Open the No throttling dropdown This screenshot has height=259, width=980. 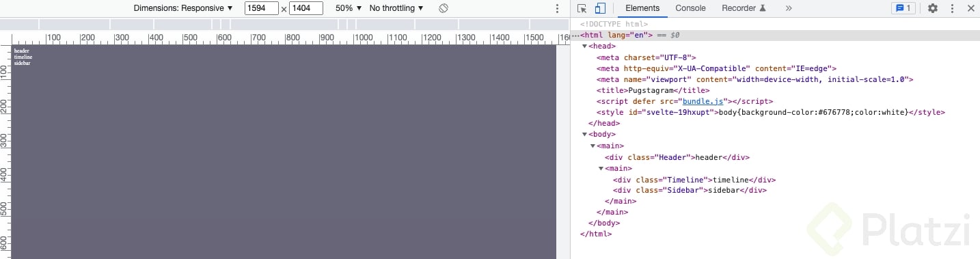click(396, 8)
